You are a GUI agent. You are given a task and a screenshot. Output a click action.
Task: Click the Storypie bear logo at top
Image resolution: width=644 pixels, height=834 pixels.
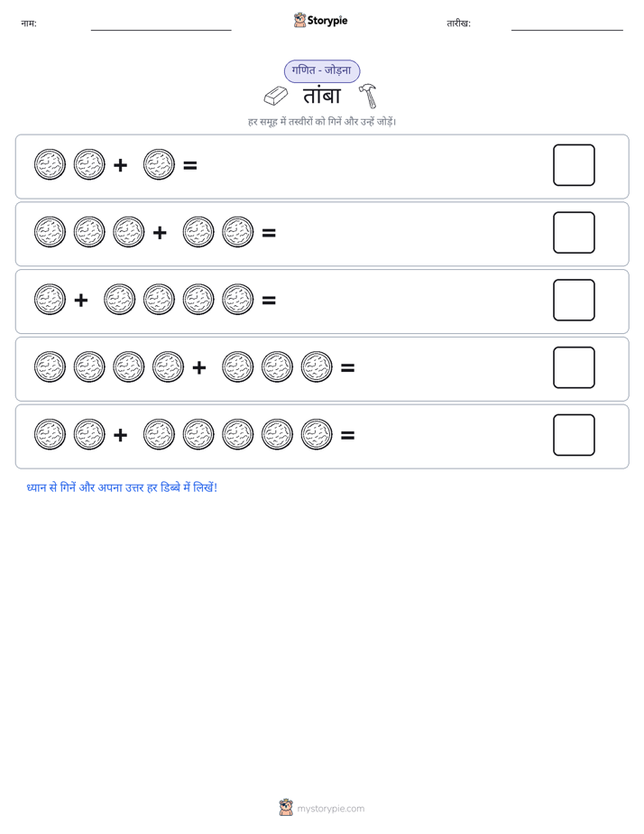(299, 20)
